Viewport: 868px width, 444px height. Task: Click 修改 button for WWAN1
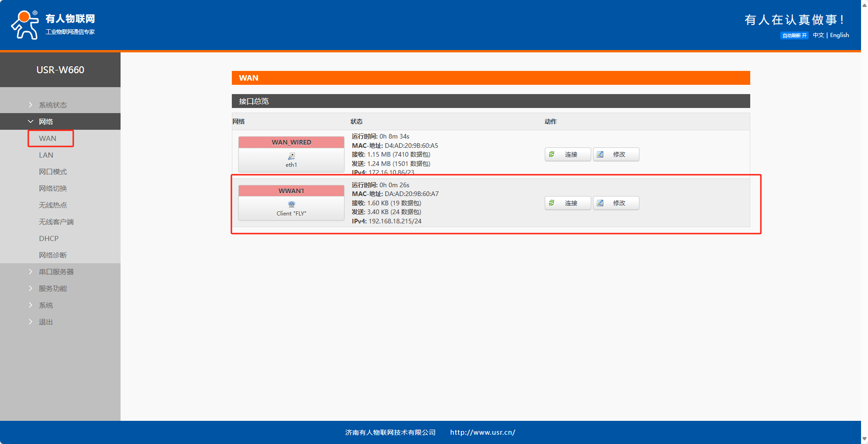tap(616, 203)
